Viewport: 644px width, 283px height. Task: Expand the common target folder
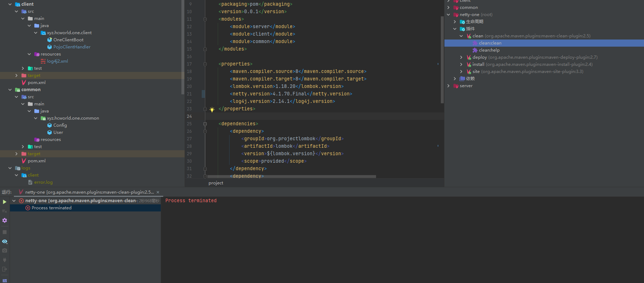click(16, 154)
